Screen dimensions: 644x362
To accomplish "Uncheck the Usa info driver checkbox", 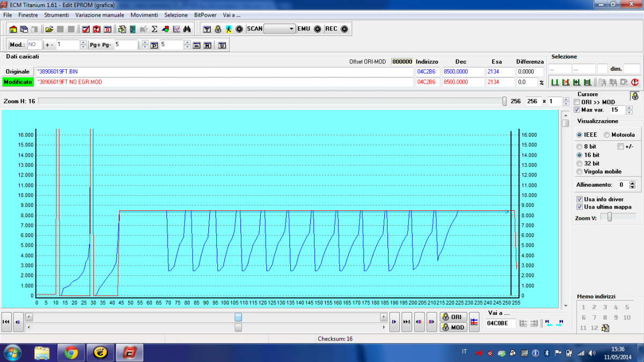I will point(580,199).
